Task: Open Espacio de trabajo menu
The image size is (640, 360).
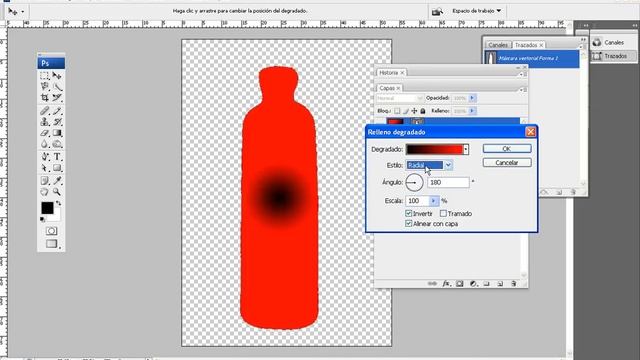Action: [476, 11]
